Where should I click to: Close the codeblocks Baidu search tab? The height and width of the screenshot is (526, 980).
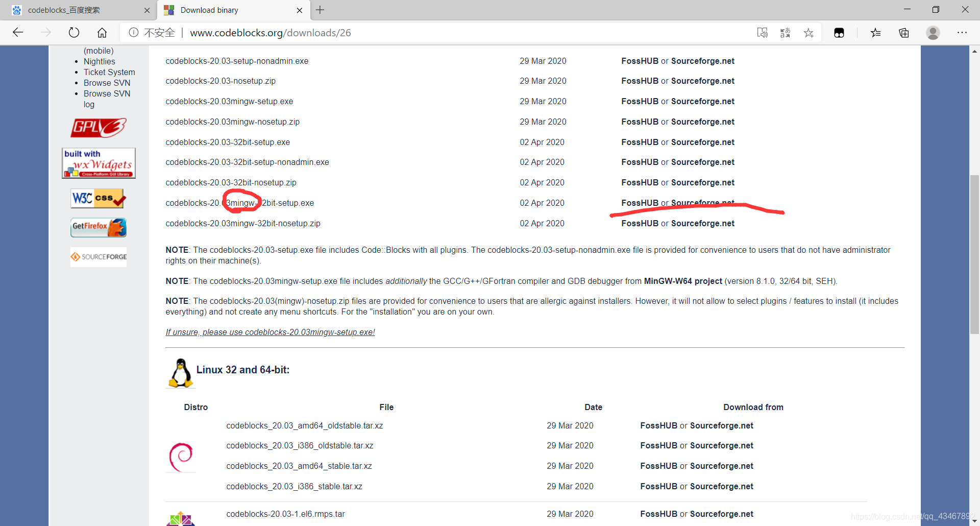pyautogui.click(x=147, y=10)
